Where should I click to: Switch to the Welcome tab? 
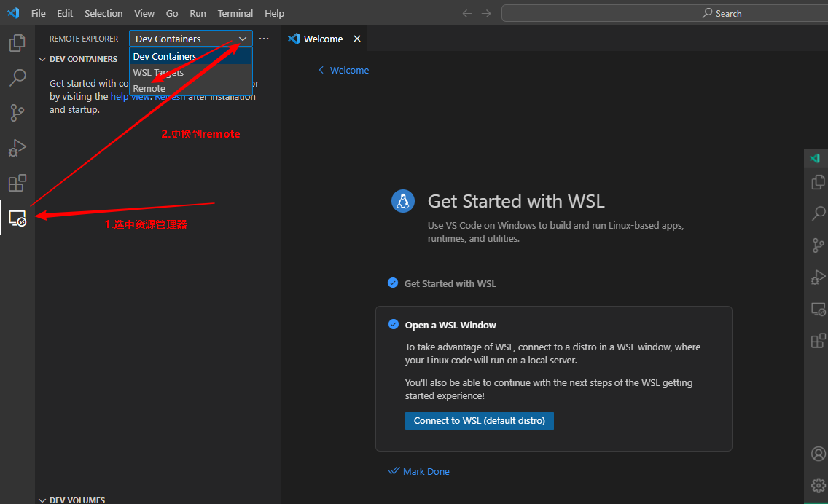point(324,39)
